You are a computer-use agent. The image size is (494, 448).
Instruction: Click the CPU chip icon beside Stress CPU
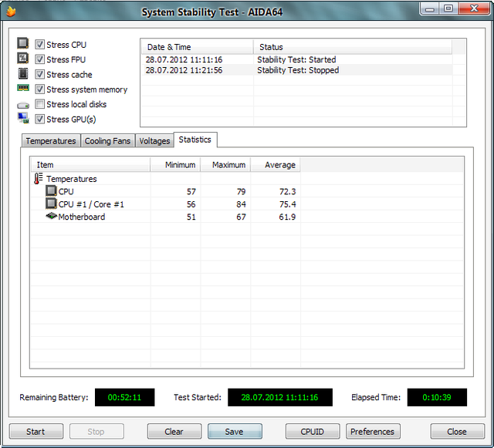click(23, 44)
